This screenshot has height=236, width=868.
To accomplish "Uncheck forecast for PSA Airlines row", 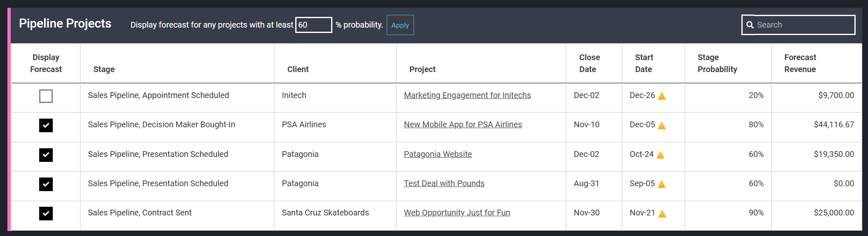I will (x=46, y=125).
